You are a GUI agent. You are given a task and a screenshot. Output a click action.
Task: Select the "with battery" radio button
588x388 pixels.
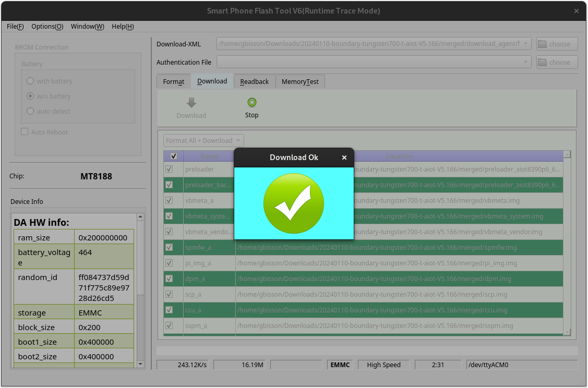[30, 81]
